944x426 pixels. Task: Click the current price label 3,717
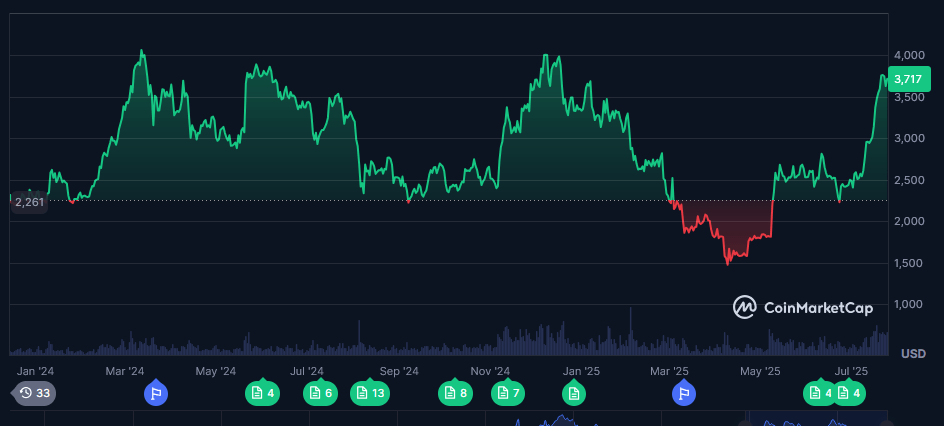(x=908, y=79)
